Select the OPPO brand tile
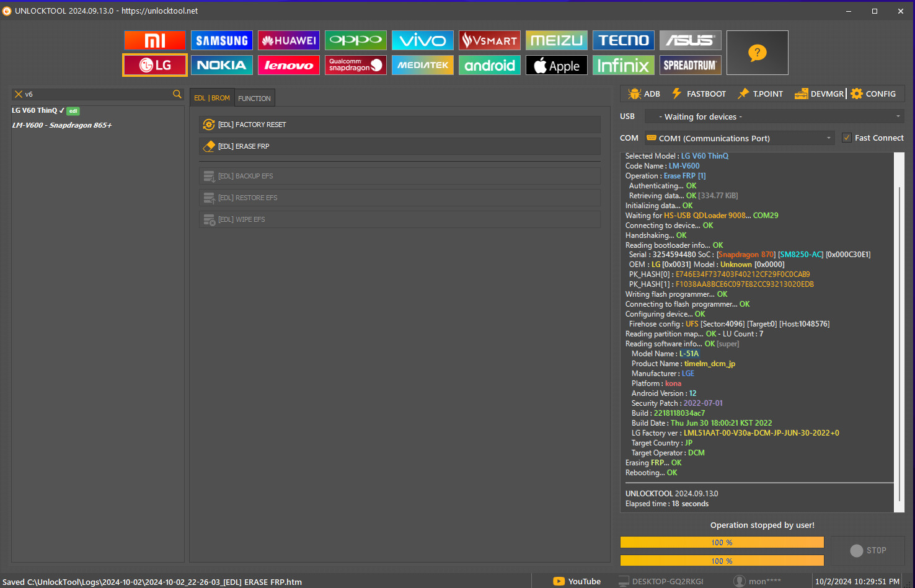915x588 pixels. (x=356, y=40)
